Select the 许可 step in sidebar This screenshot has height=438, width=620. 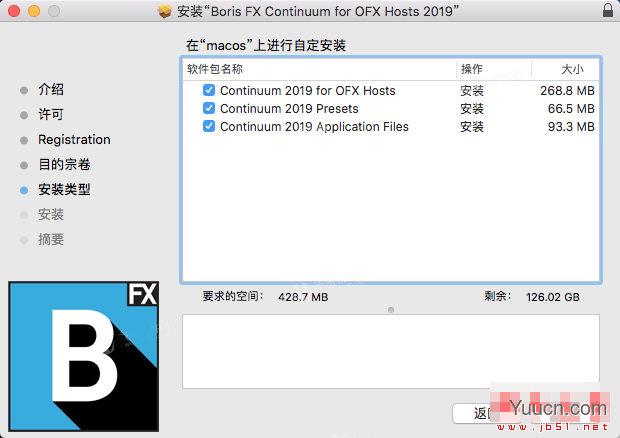(51, 114)
